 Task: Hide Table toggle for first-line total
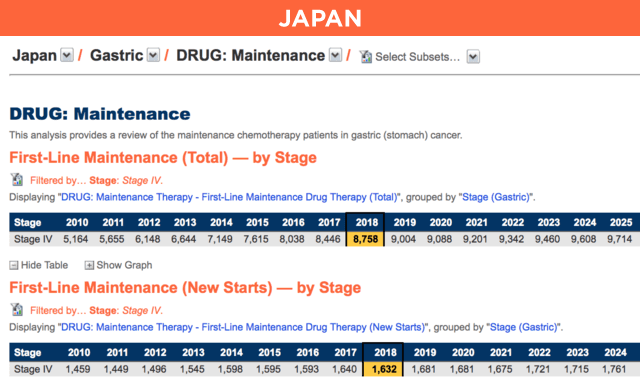(39, 265)
